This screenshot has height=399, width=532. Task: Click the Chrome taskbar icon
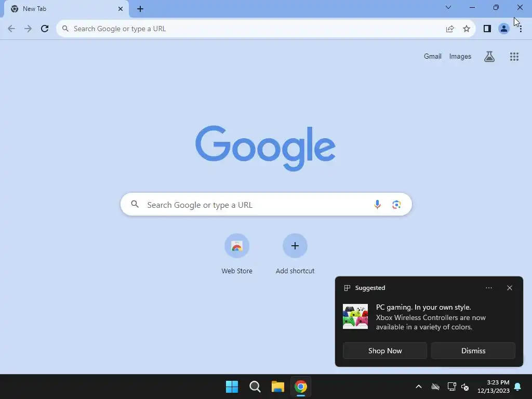(301, 387)
